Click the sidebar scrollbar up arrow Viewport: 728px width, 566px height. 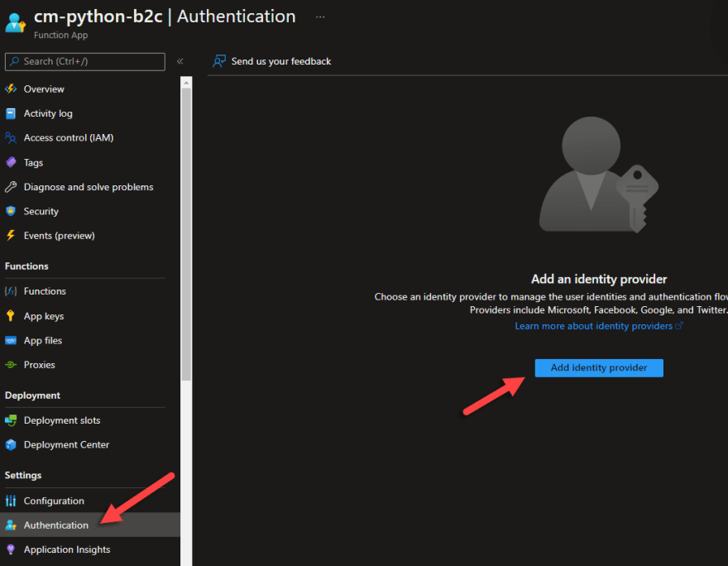click(186, 83)
